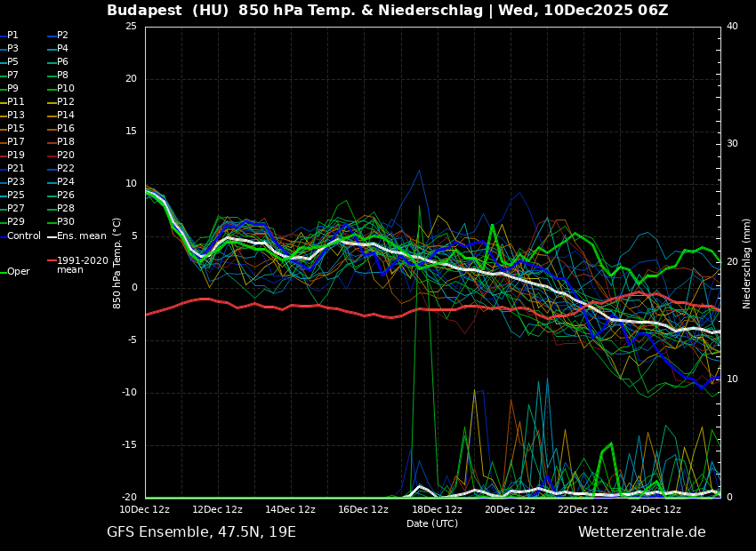Click the 850 hPa Temp. (°C) axis label
The image size is (756, 551).
click(x=117, y=263)
